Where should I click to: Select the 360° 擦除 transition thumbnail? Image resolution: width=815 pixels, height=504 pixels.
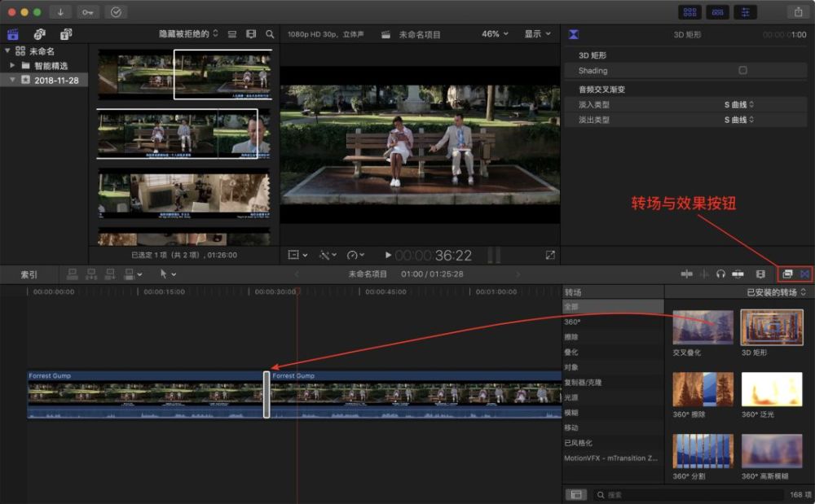[703, 389]
